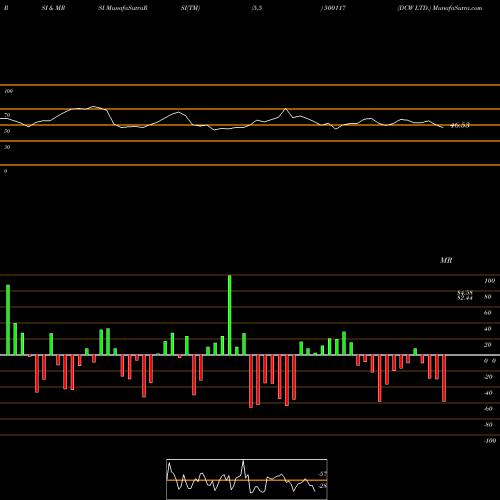
Task: Click the '-40' label on right MR axis
Action: tap(488, 393)
